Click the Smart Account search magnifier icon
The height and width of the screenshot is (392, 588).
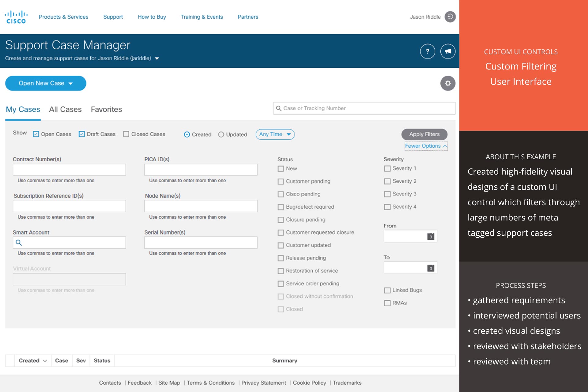click(x=19, y=243)
